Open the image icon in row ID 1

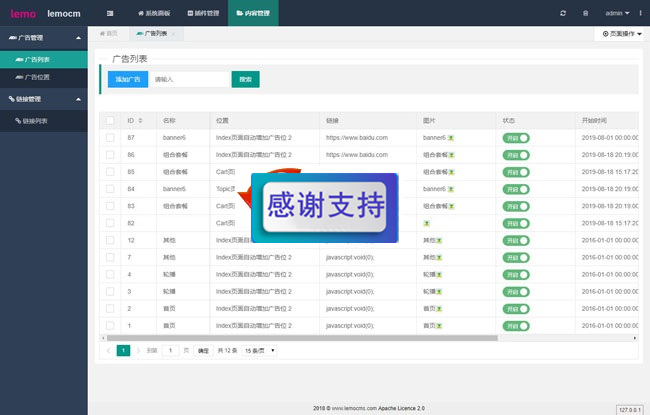pyautogui.click(x=439, y=326)
